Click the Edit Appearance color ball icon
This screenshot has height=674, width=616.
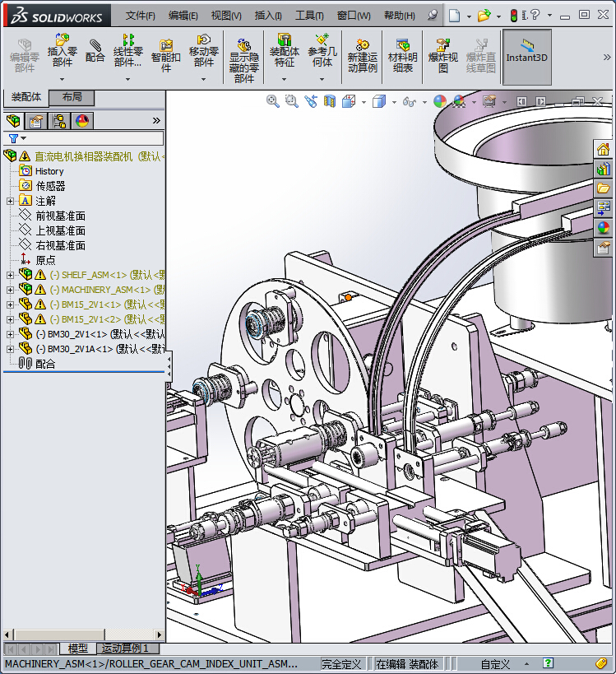[440, 101]
